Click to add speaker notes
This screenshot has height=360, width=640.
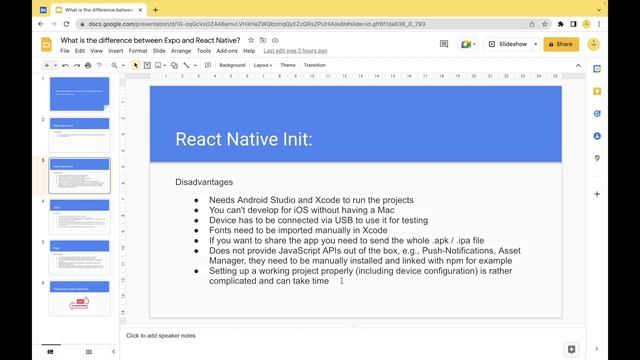pyautogui.click(x=161, y=336)
